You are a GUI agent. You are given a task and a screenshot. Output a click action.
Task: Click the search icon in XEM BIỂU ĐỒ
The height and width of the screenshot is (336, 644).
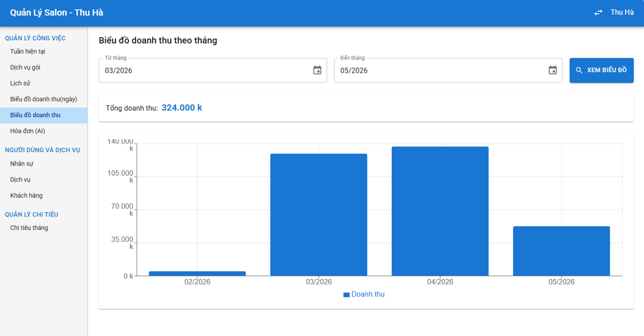(579, 70)
